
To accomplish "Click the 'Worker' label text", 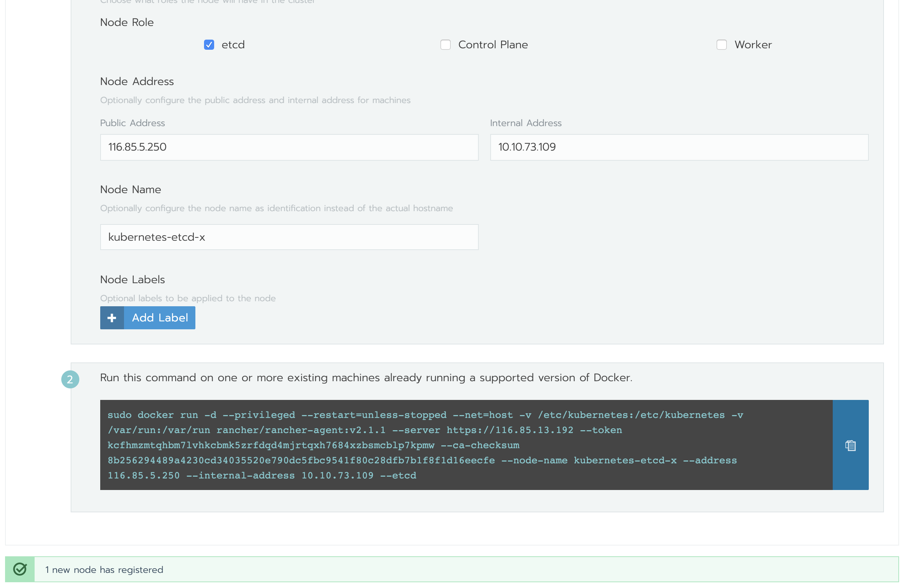I will point(753,45).
